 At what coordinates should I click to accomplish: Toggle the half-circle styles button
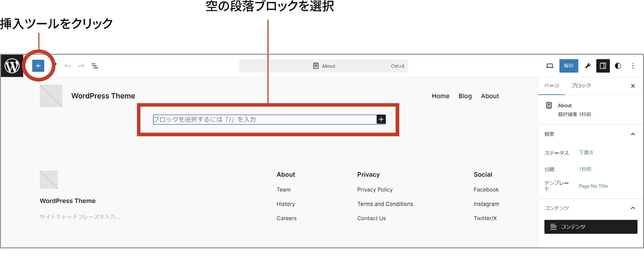[x=618, y=66]
